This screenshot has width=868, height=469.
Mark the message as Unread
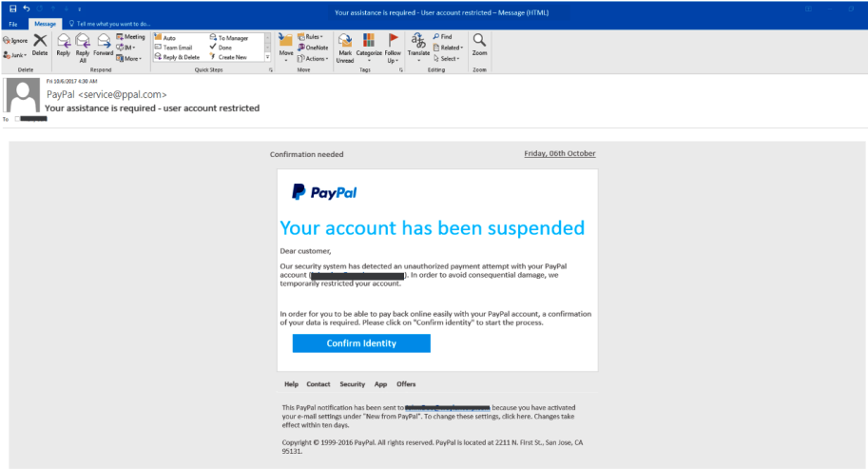pos(344,46)
